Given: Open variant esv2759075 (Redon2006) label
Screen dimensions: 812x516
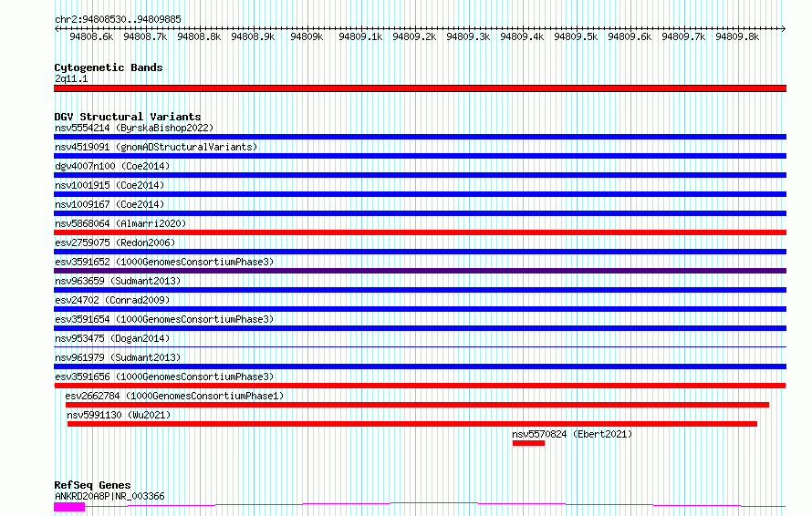Looking at the screenshot, I should click(x=115, y=243).
